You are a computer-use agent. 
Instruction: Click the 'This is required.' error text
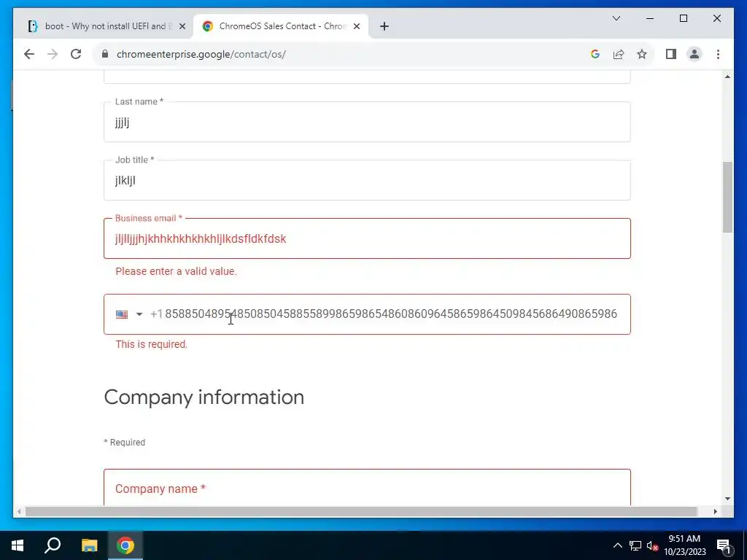click(x=152, y=344)
